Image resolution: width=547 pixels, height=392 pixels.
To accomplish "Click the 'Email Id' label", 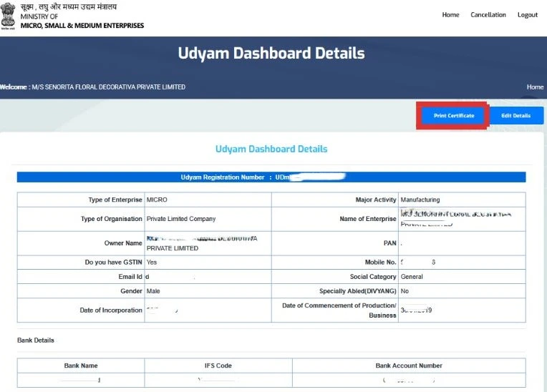I will [x=130, y=276].
